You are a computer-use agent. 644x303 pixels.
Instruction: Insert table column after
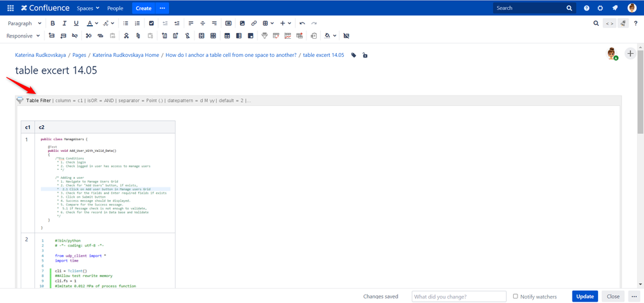point(176,36)
